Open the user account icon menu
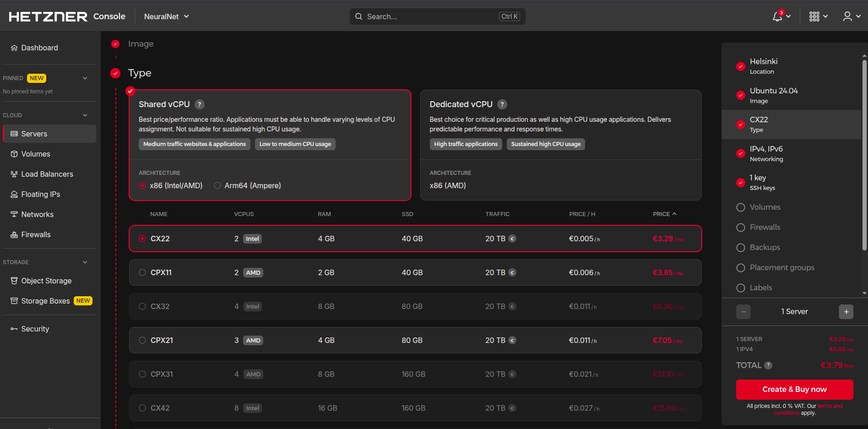This screenshot has width=868, height=429. [847, 16]
